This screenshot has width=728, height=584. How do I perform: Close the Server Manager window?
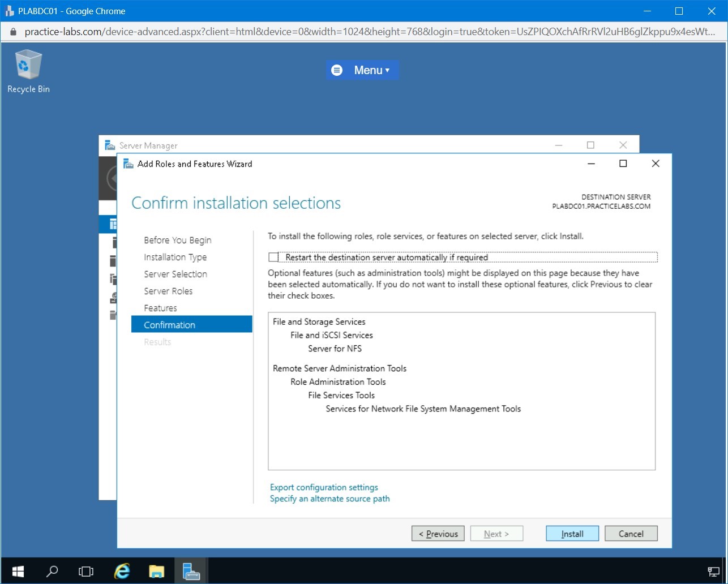pyautogui.click(x=623, y=145)
